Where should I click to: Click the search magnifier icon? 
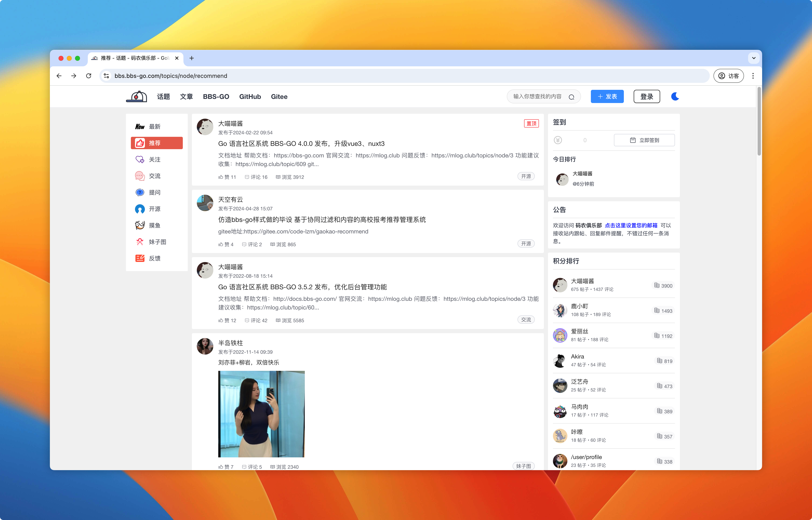coord(571,97)
